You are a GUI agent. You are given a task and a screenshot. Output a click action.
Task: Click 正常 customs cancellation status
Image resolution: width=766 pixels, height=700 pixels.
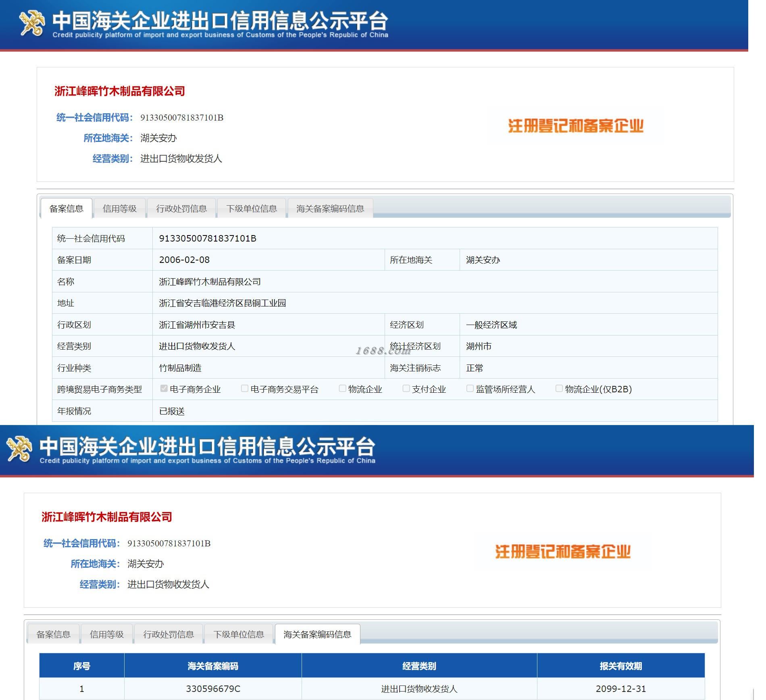[x=475, y=368]
